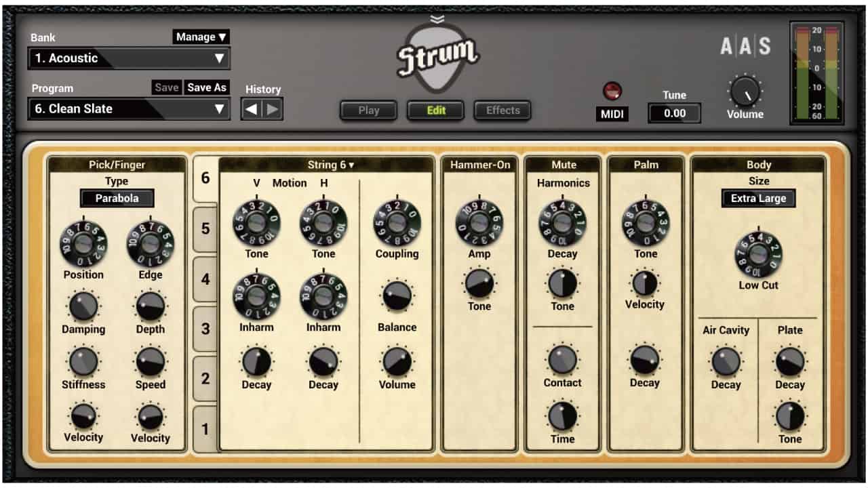Click in the Tune value field
This screenshot has height=488, width=868.
pos(673,113)
